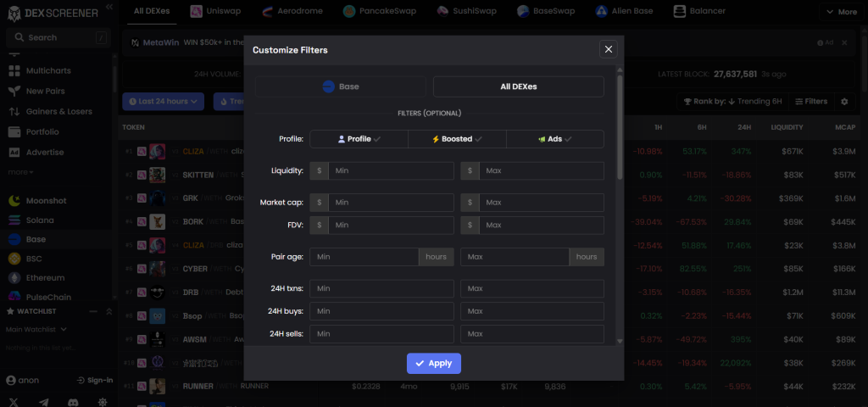Select the Solana chain
The width and height of the screenshot is (868, 407).
[x=40, y=220]
